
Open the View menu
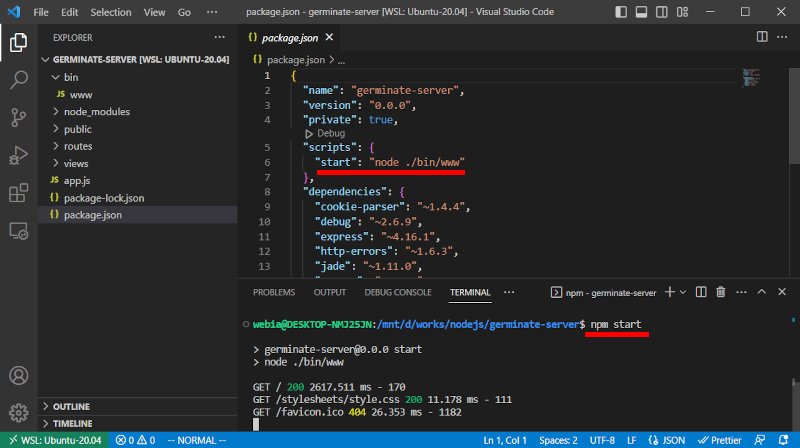click(x=154, y=12)
